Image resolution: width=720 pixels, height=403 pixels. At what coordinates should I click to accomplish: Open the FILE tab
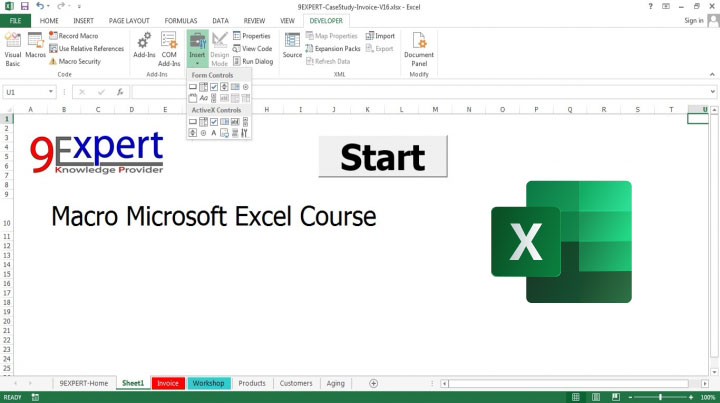pos(15,21)
